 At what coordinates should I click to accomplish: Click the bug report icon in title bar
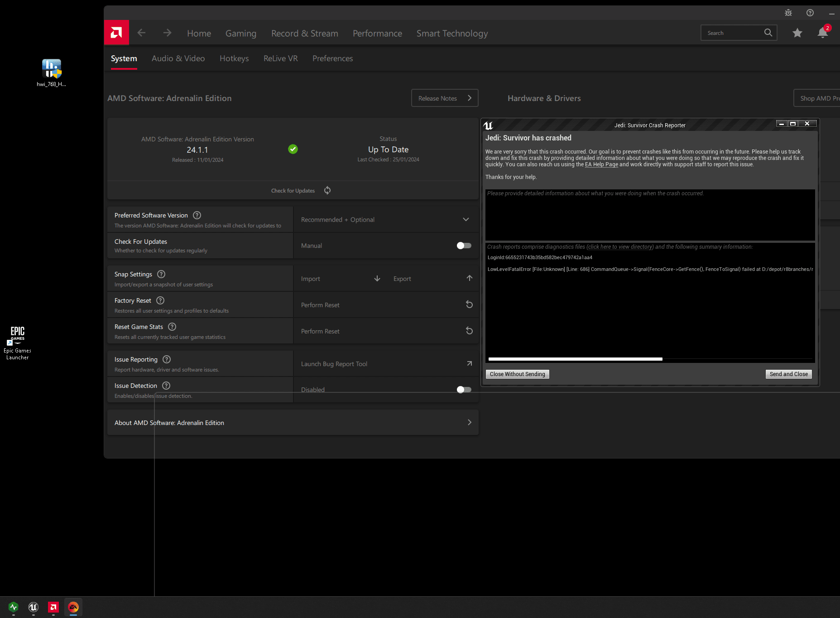pos(788,13)
